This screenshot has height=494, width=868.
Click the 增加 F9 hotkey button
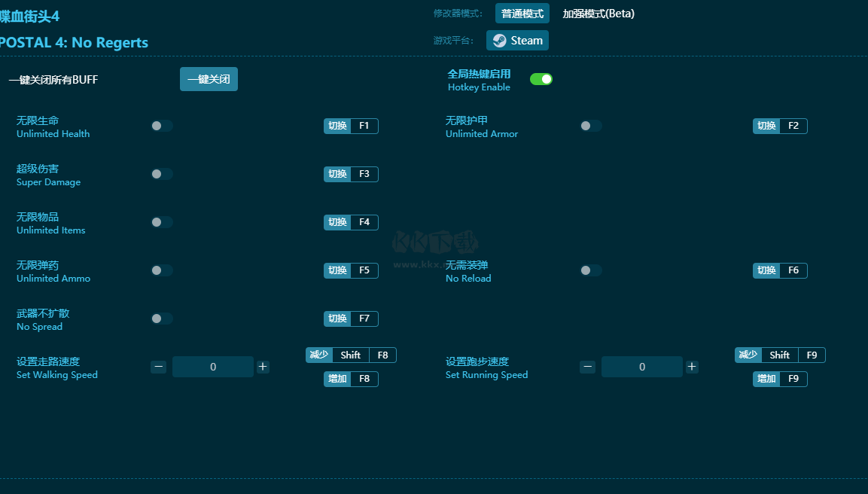tap(780, 379)
